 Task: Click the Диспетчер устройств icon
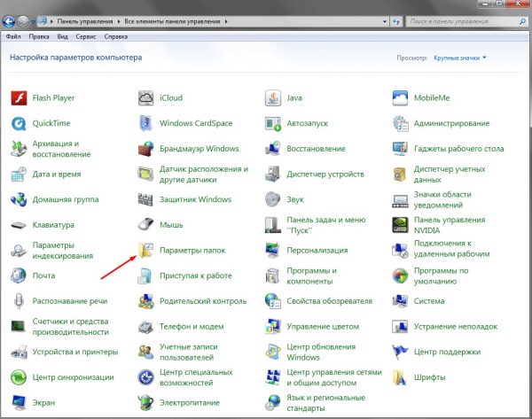273,175
